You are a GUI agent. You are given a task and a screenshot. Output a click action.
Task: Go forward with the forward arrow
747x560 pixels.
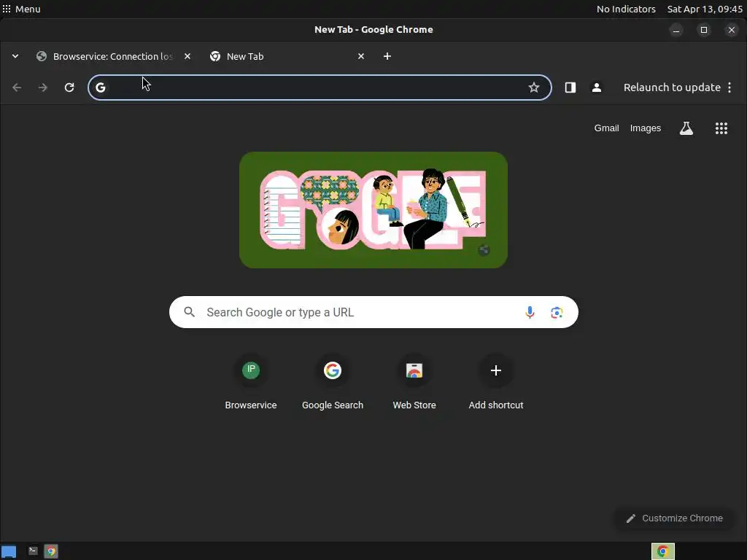(x=43, y=87)
